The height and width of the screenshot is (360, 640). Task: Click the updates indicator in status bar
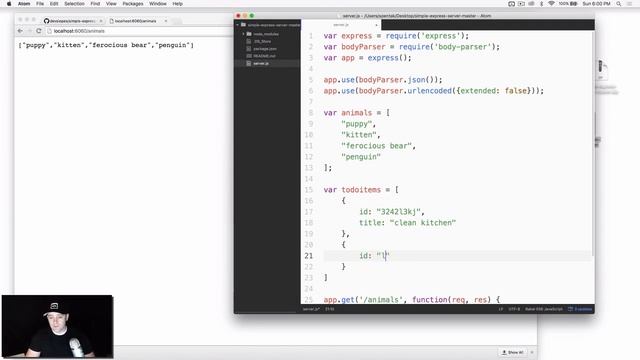click(x=580, y=309)
